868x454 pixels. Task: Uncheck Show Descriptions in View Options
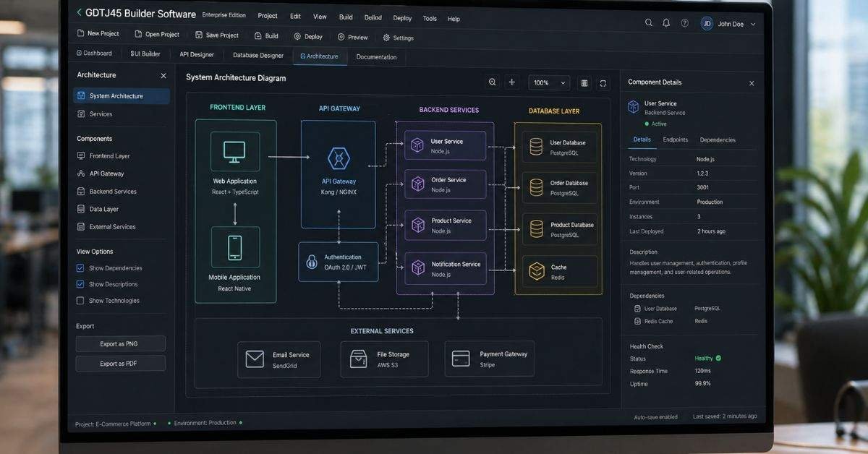80,283
